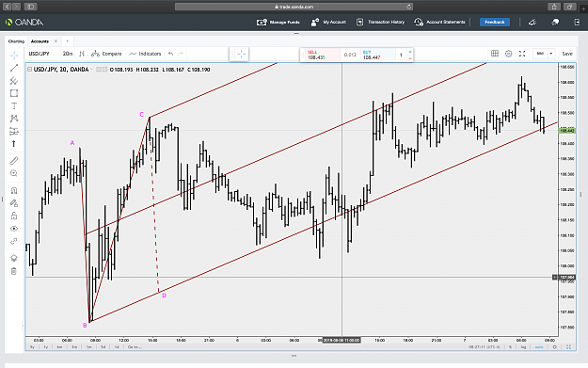The height and width of the screenshot is (368, 588).
Task: Open the bar chart style selector
Action: tap(81, 54)
